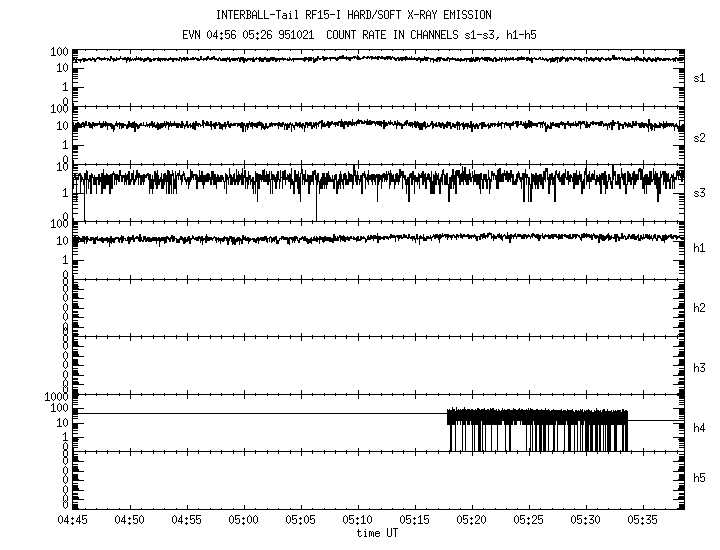Click the h3 channel label
This screenshot has width=720, height=550.
[700, 367]
